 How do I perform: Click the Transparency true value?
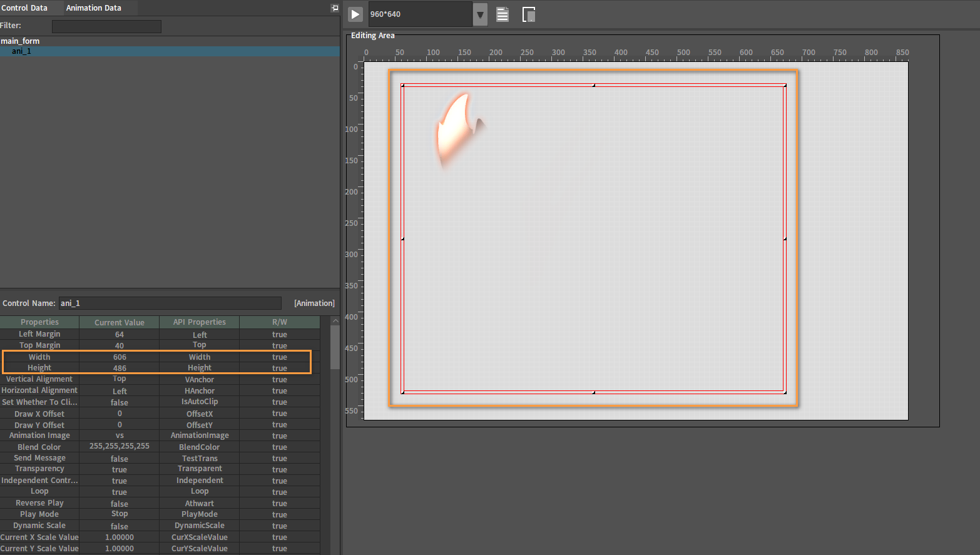click(120, 469)
